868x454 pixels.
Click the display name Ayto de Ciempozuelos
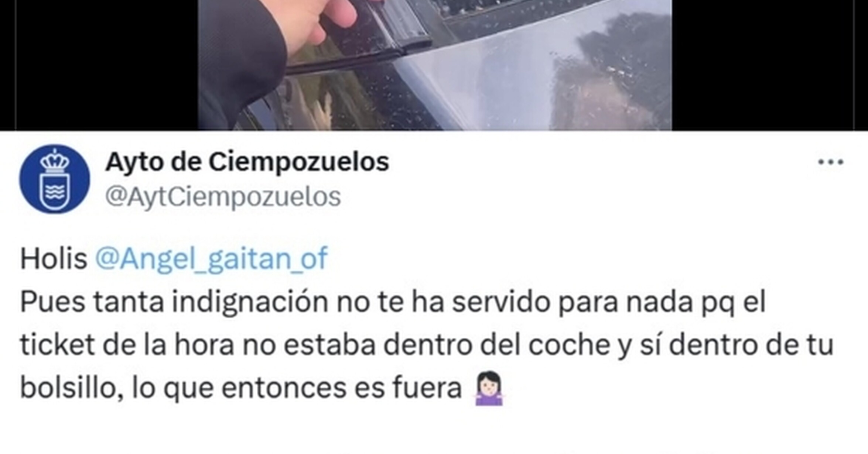tap(247, 162)
